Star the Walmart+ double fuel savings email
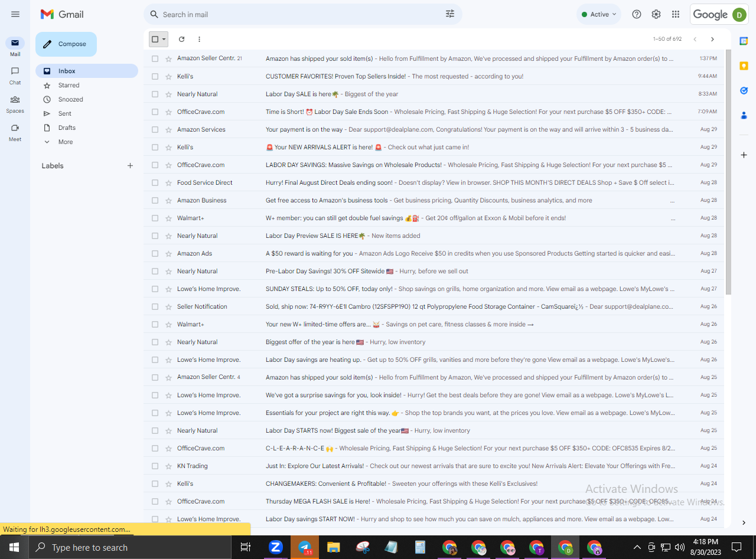 (169, 218)
